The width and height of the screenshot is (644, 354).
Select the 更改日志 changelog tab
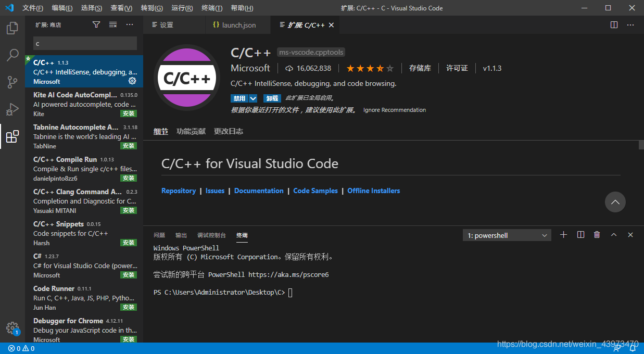[x=229, y=131]
